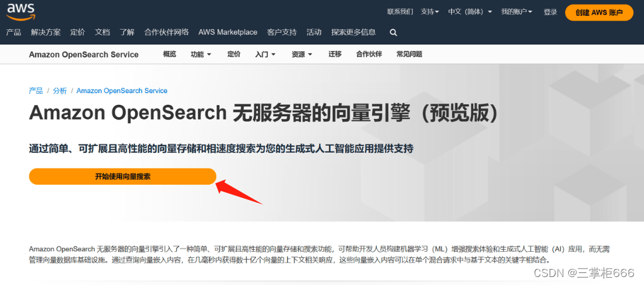The image size is (644, 285).
Task: Expand the 功能 dropdown
Action: tap(201, 54)
